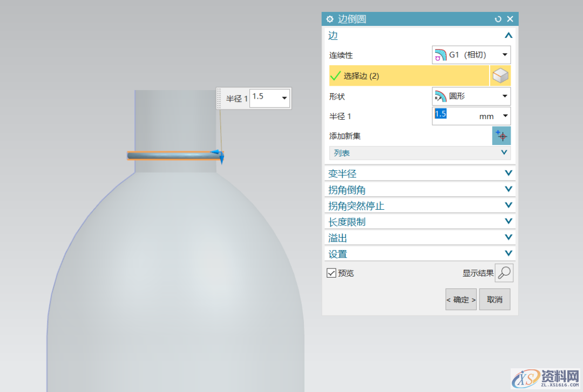Screen dimensions: 583x392
Task: Click the green checkmark beside 选择边 (2)
Action: (x=335, y=75)
